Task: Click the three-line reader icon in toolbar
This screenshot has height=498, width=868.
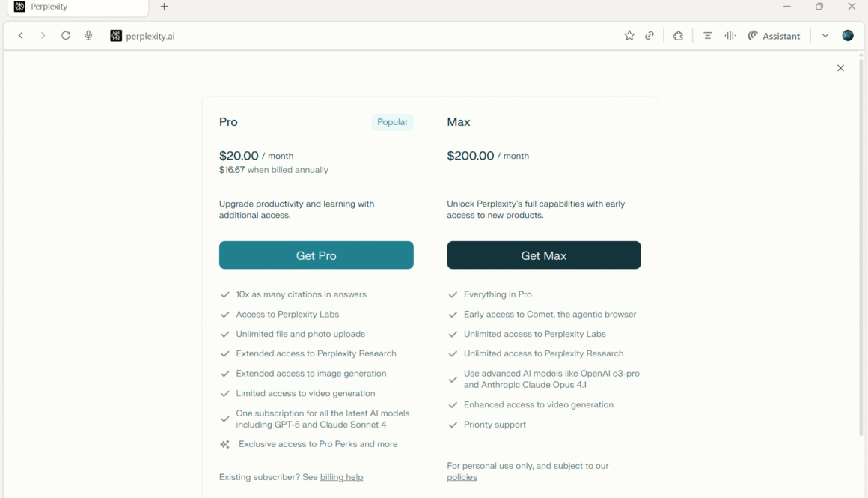Action: pyautogui.click(x=707, y=36)
